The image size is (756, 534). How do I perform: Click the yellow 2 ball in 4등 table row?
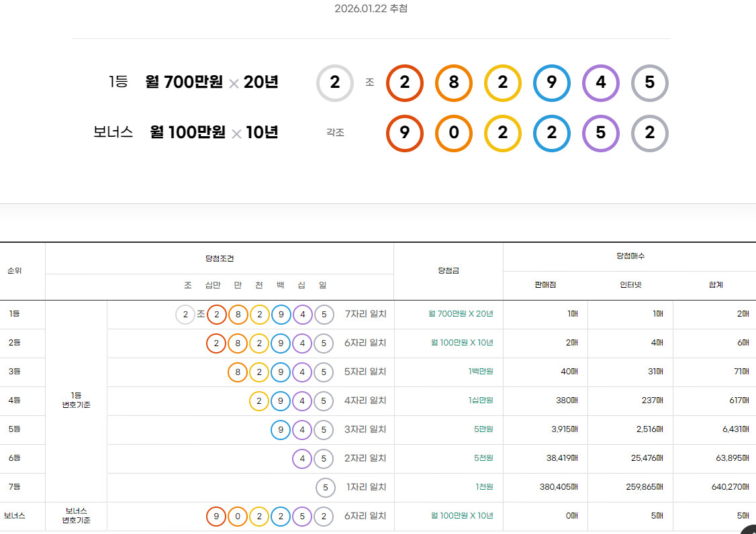click(259, 401)
